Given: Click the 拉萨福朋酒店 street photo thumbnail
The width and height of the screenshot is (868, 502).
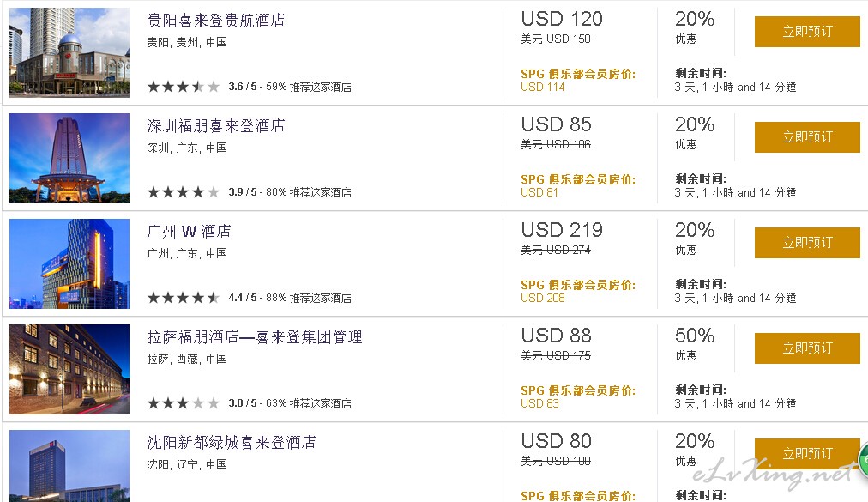Looking at the screenshot, I should [x=69, y=370].
